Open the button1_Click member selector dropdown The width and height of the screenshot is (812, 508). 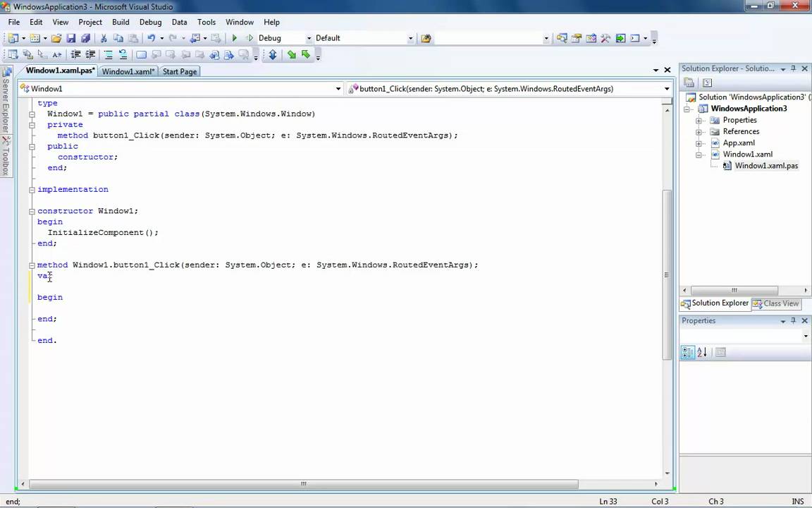[667, 89]
